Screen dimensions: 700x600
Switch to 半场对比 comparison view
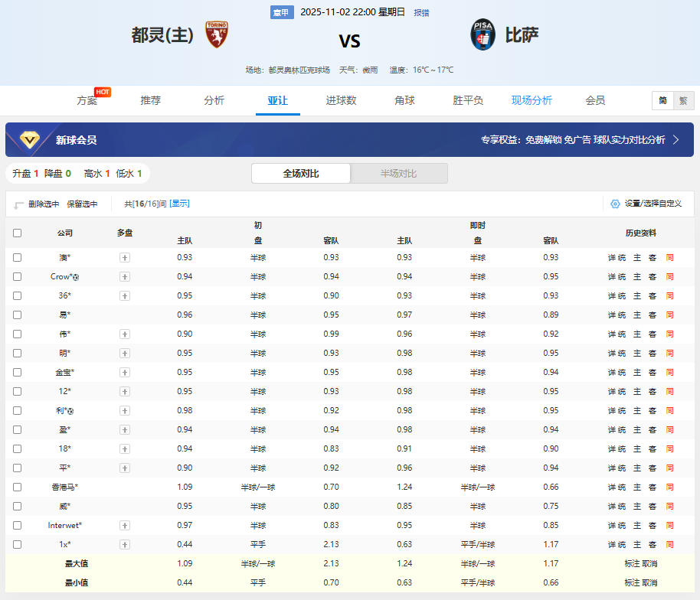tap(398, 174)
